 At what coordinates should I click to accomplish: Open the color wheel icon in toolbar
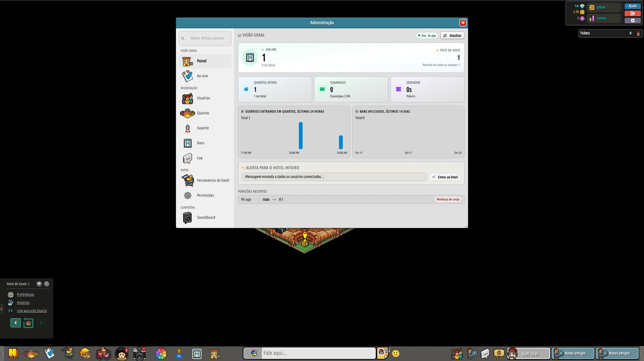click(x=161, y=354)
